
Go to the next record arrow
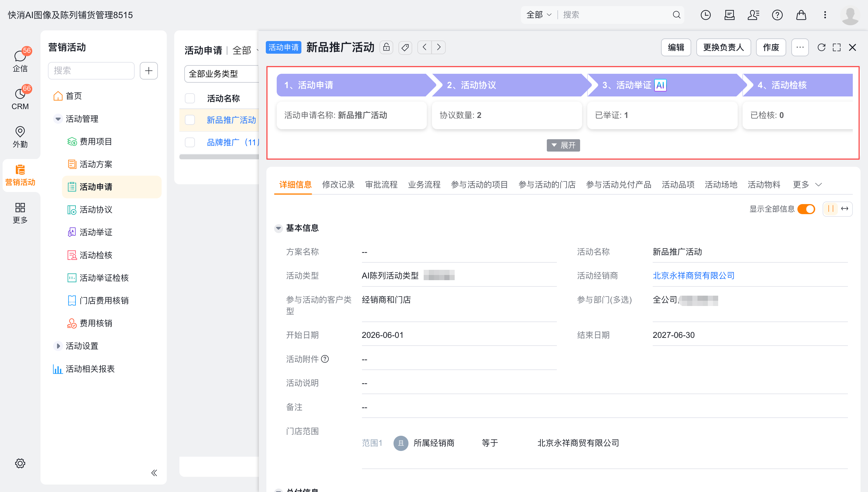[439, 47]
